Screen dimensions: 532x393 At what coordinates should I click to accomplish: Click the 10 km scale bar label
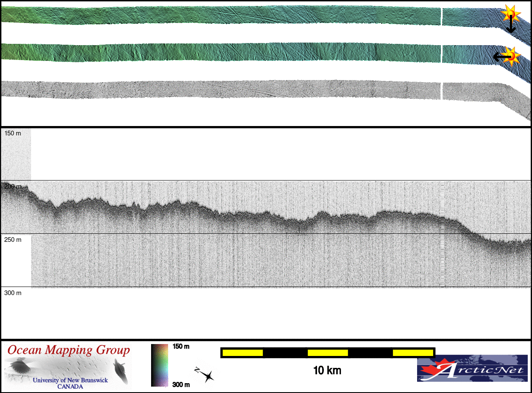(327, 370)
